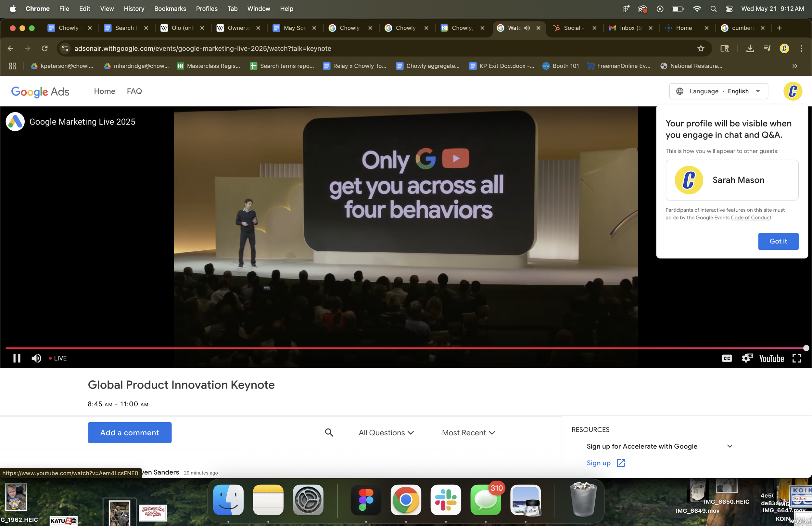Open media controls icon in toolbar

(x=767, y=48)
